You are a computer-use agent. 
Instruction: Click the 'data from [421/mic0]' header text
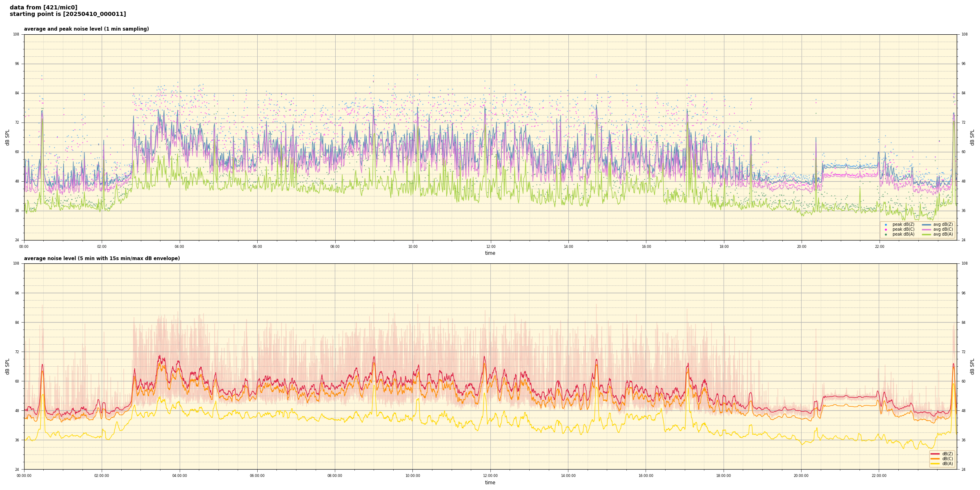43,7
